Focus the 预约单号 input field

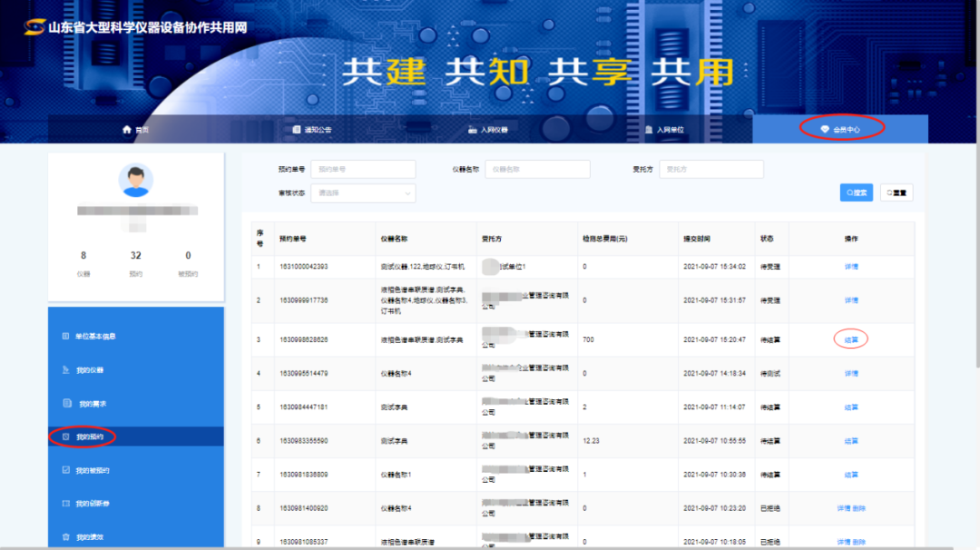click(x=363, y=169)
